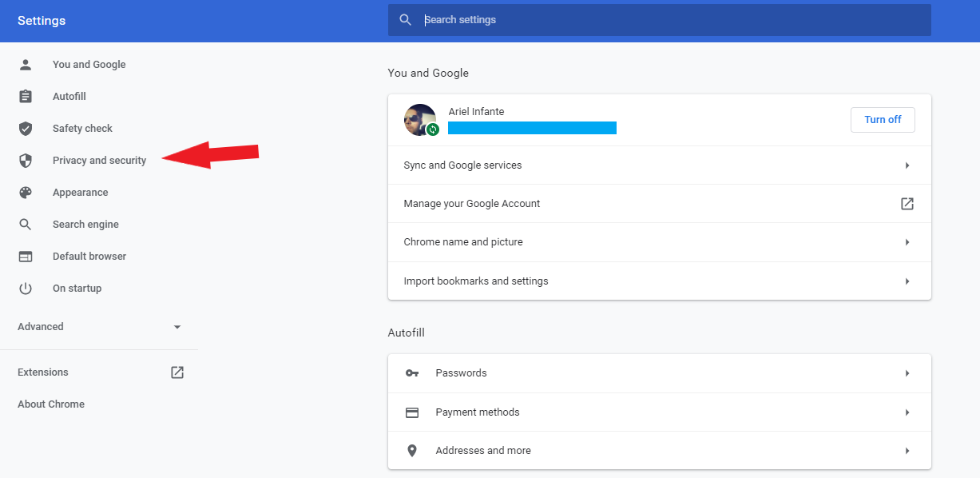Click the shield checkmark icon for Safety check

(x=26, y=129)
